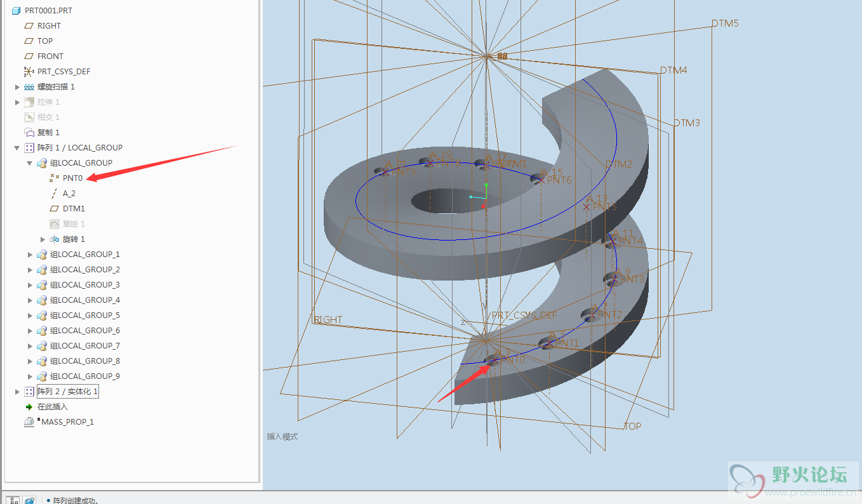
Task: Click the 插入模式 indicator text in viewport
Action: click(x=282, y=437)
